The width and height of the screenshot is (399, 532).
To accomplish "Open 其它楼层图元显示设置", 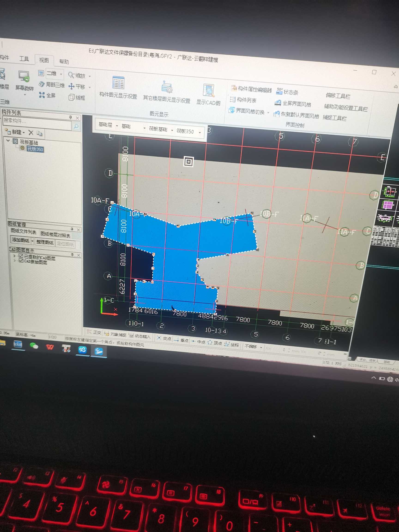I will (167, 92).
